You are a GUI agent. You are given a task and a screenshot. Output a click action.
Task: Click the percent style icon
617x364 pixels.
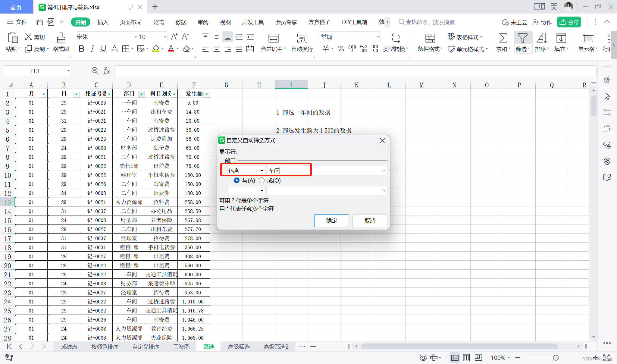[341, 49]
